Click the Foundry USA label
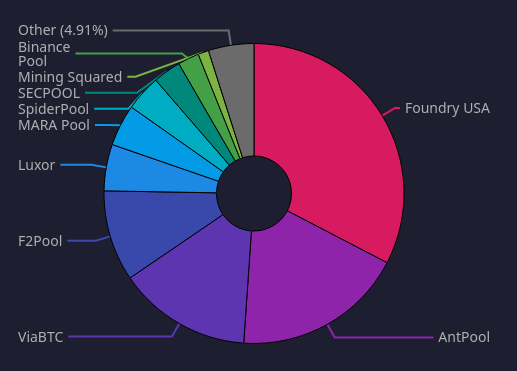This screenshot has width=517, height=371. pyautogui.click(x=447, y=108)
